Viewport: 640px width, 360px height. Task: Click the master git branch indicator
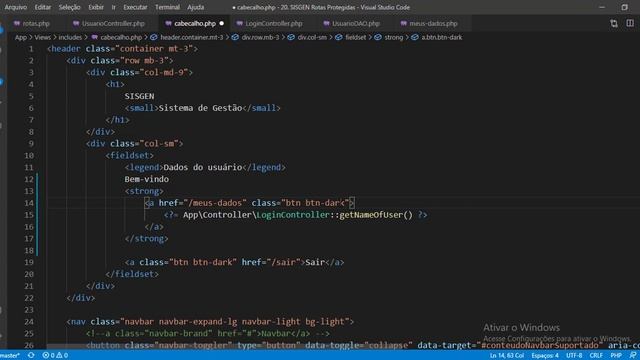click(10, 356)
